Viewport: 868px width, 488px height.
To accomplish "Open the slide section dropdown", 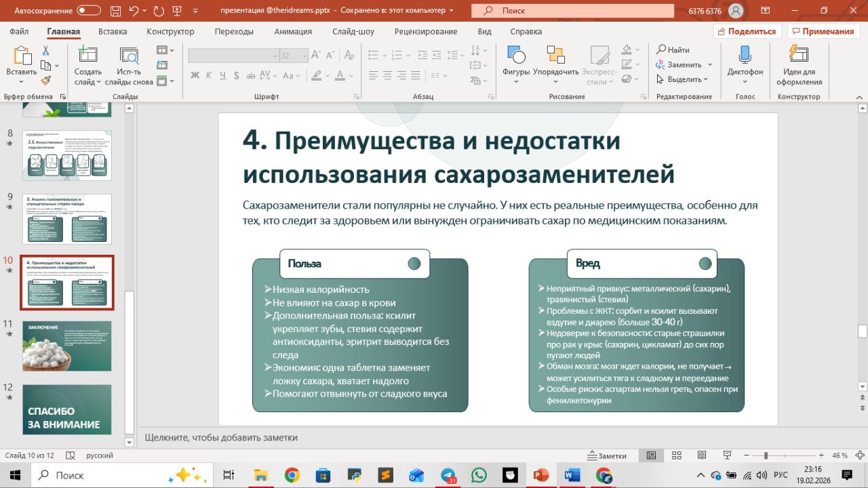I will point(165,81).
